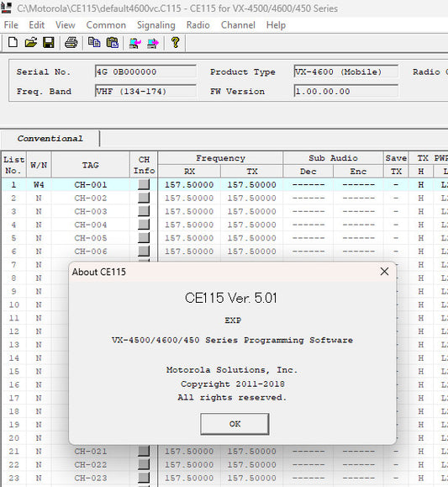
Task: Click TX frequency of channel 23
Action: click(252, 478)
